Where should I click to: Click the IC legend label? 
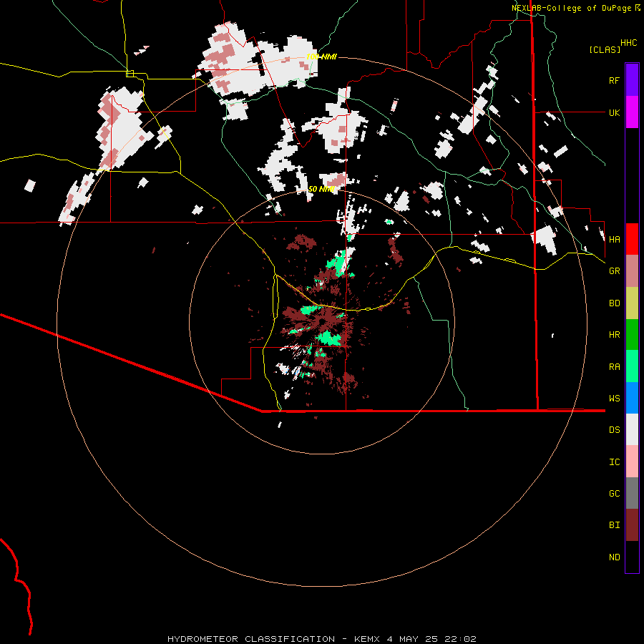tap(614, 462)
